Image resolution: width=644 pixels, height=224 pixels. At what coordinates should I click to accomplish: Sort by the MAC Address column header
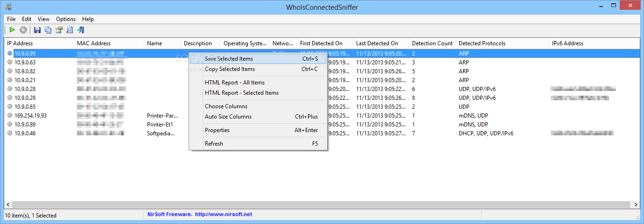click(109, 43)
